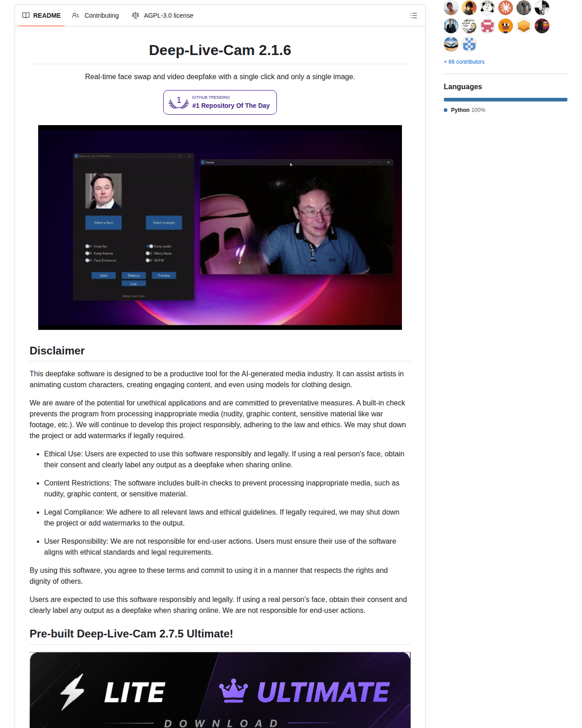Open the #1 Repository Of The Day badge
The height and width of the screenshot is (728, 582).
click(x=220, y=102)
